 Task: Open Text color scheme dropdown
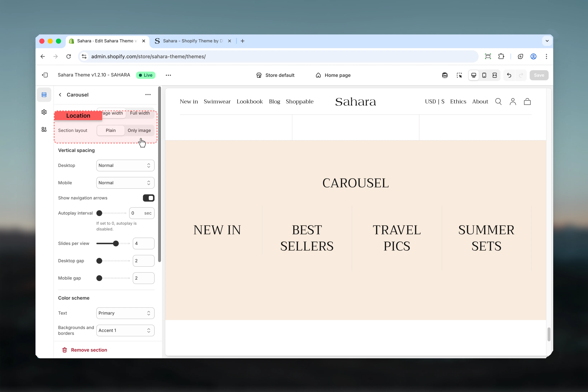[x=125, y=313]
